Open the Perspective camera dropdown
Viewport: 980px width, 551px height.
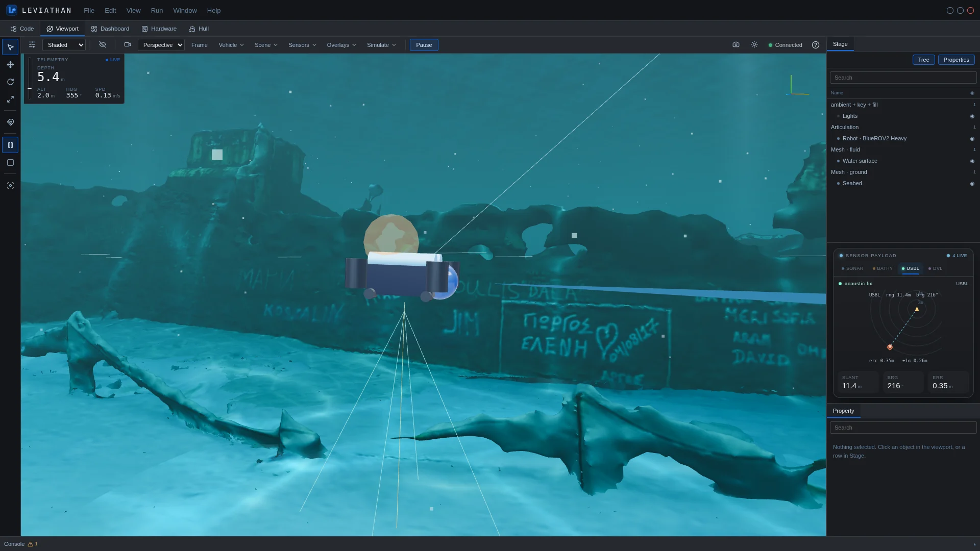[161, 45]
